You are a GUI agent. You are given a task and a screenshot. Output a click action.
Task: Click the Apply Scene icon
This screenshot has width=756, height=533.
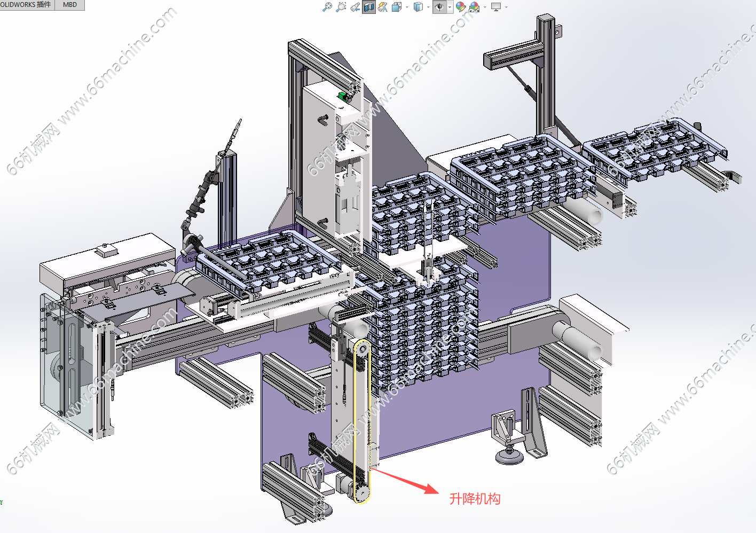click(x=474, y=7)
